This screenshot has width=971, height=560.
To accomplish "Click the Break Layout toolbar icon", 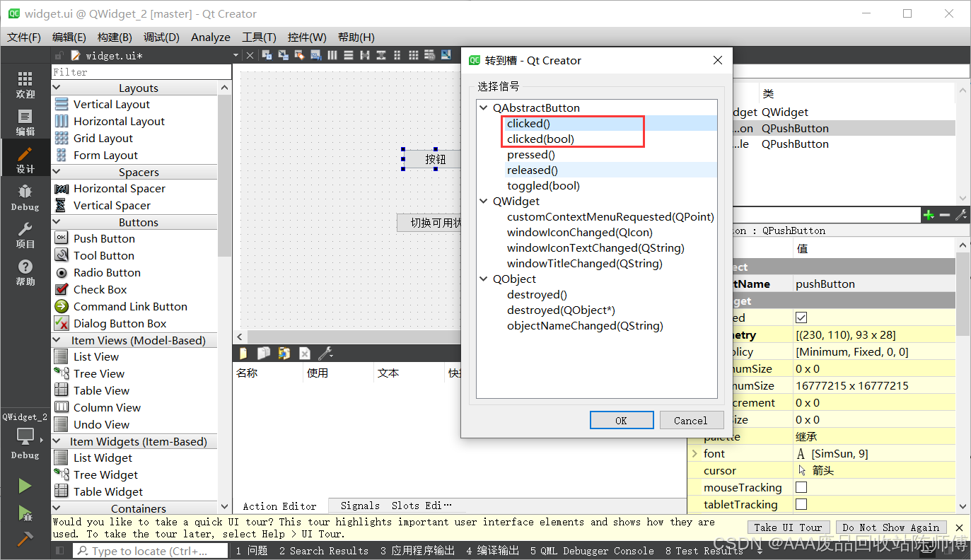I will coord(430,55).
